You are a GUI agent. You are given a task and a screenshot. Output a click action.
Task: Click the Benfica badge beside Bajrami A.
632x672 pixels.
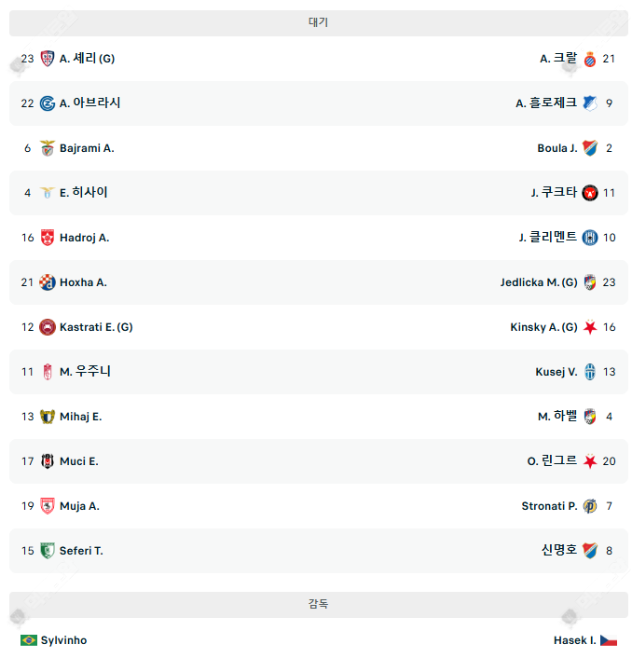click(48, 148)
